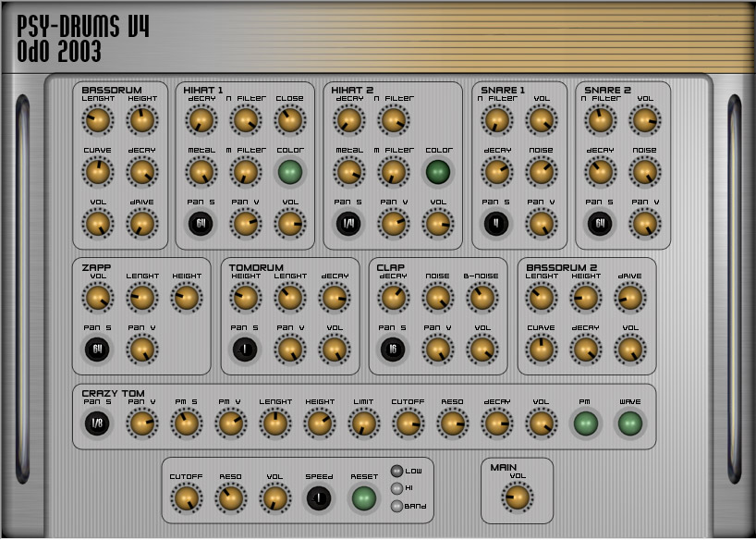Click the Snare 1 Noise knob
The image size is (756, 540).
point(542,172)
